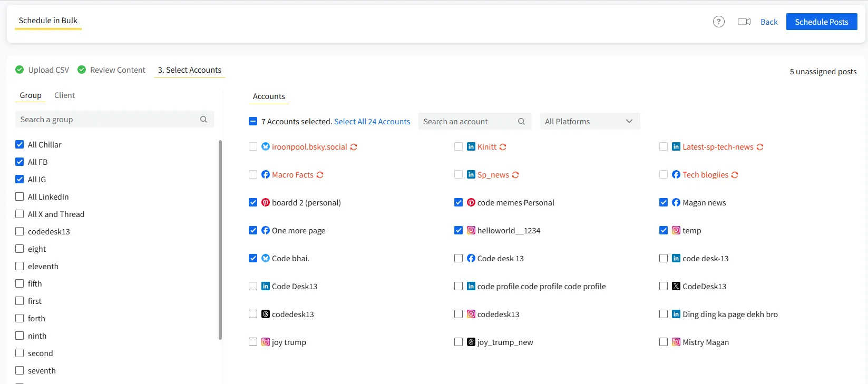This screenshot has width=868, height=384.
Task: Click the Search a group field
Action: [114, 120]
